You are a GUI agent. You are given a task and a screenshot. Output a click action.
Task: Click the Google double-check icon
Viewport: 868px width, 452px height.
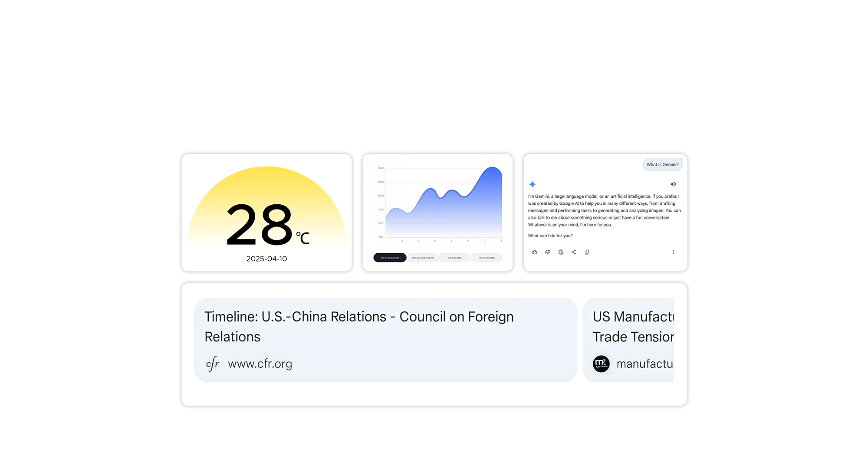click(x=561, y=252)
